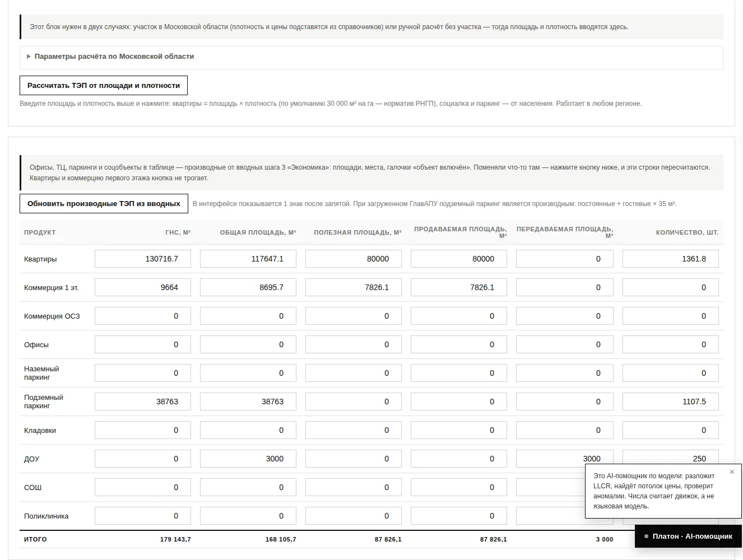Screen dimensions: 743x560
Task: Select ДОУ полезная площадь field
Action: point(354,459)
